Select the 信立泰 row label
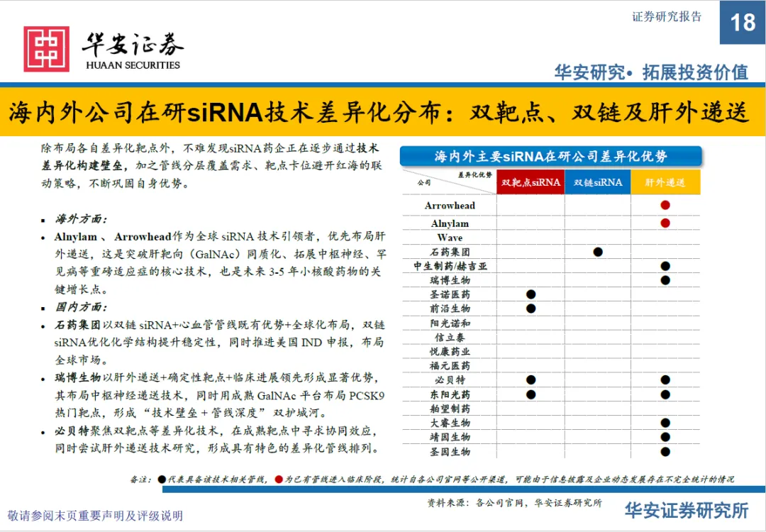766x532 pixels. [x=450, y=338]
